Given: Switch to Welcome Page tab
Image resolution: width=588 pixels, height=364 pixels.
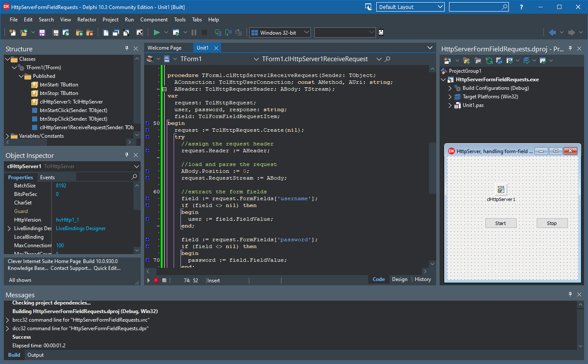Looking at the screenshot, I should click(x=165, y=48).
